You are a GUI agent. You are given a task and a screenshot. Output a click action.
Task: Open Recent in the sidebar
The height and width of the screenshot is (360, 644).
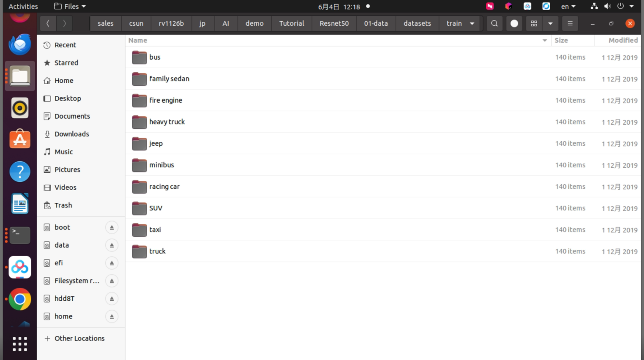click(x=81, y=45)
